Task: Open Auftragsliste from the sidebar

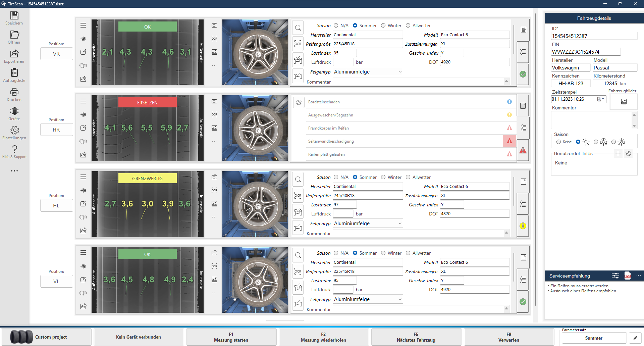Action: click(x=14, y=75)
